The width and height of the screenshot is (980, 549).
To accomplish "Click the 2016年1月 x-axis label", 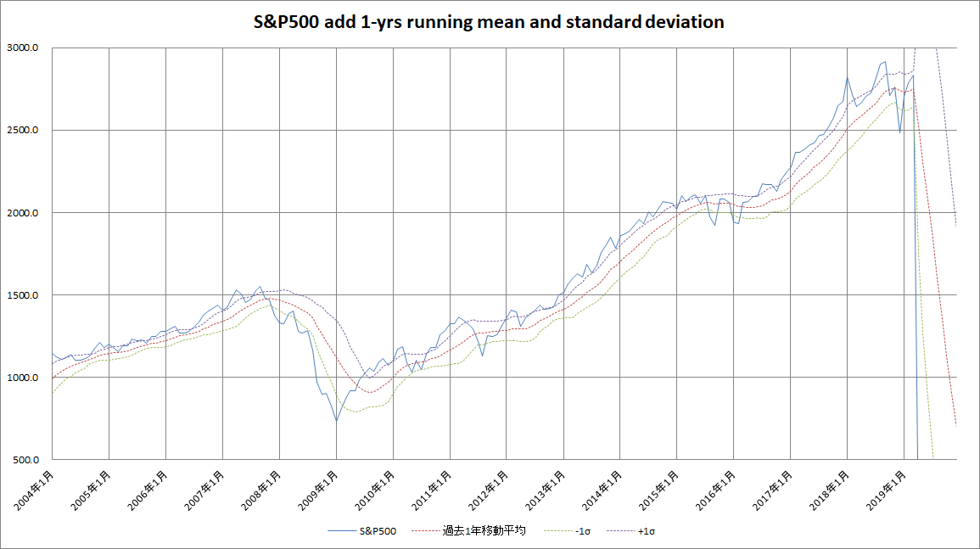I will 715,490.
